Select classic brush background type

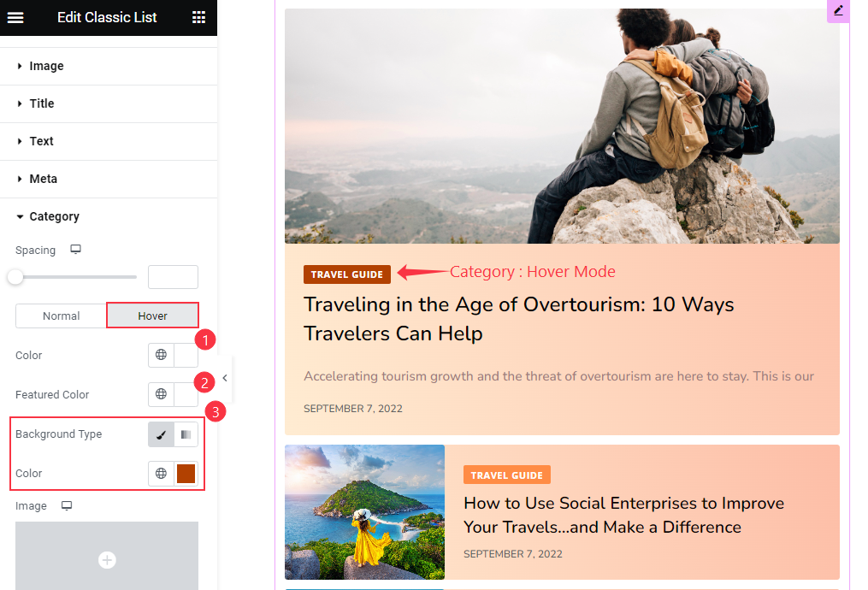(x=161, y=434)
